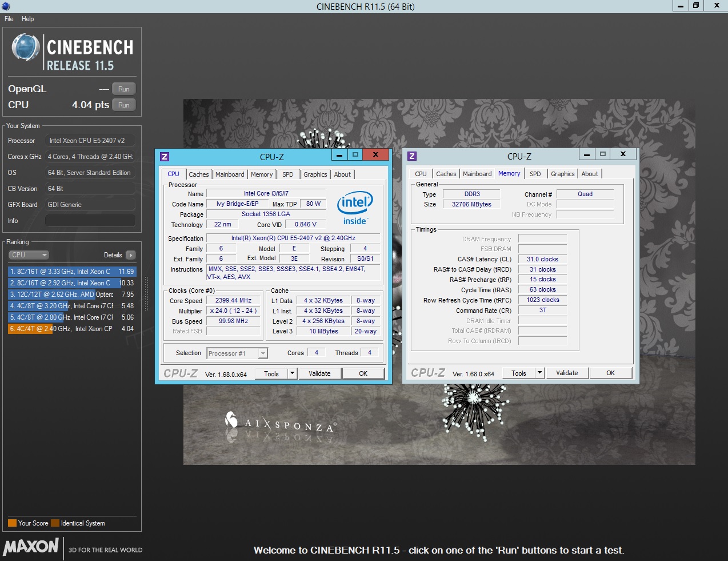Switch to Caches tab in left CPU-Z window
728x561 pixels.
[x=199, y=174]
